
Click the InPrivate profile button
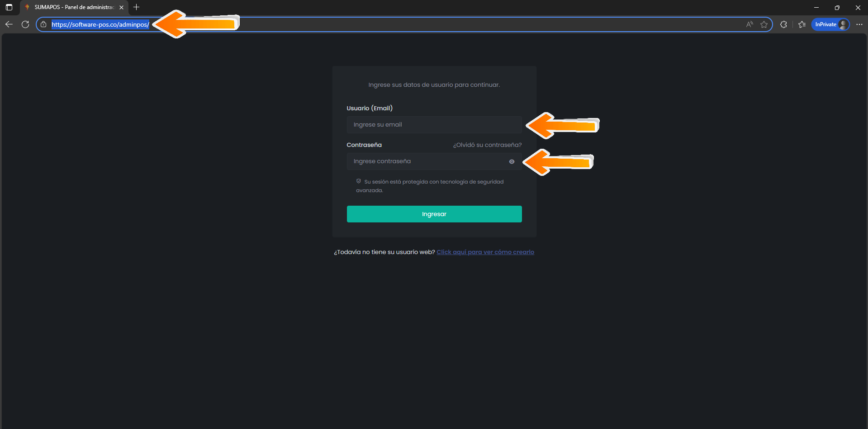pyautogui.click(x=830, y=24)
